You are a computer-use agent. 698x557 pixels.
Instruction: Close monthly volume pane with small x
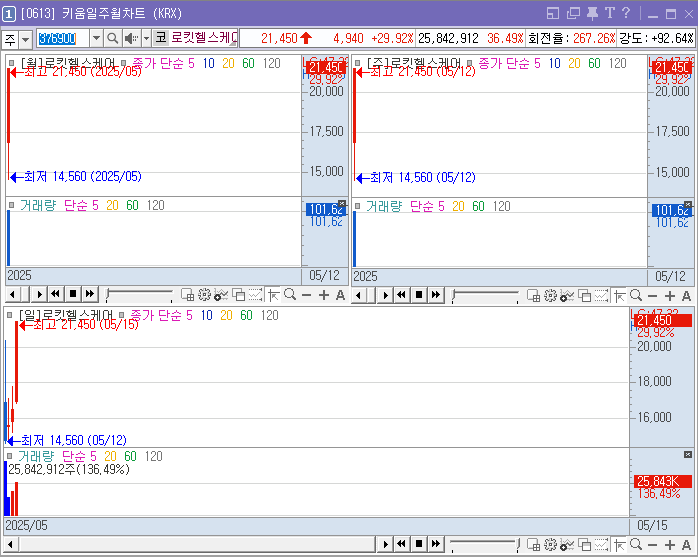pyautogui.click(x=342, y=203)
